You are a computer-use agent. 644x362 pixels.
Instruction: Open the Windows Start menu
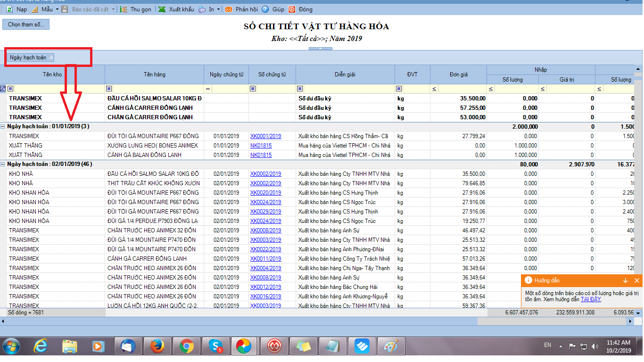tap(11, 346)
